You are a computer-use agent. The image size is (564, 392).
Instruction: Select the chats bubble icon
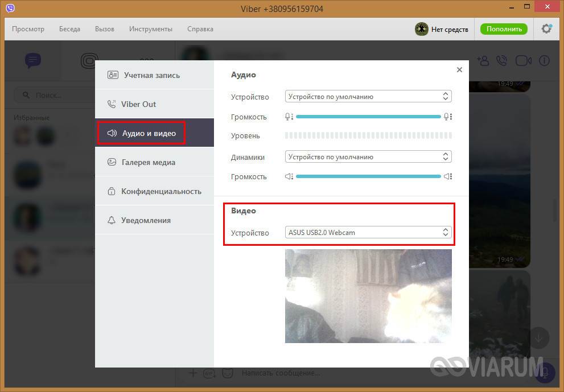point(33,60)
